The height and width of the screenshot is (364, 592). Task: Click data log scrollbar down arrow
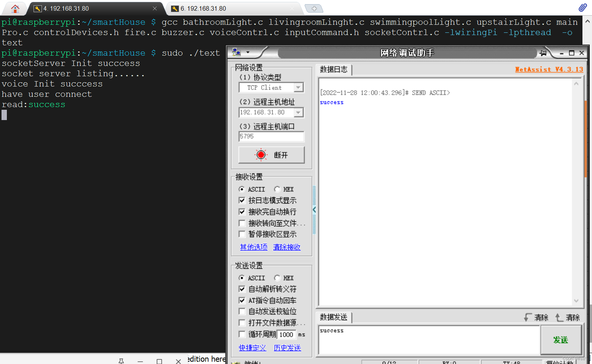(576, 301)
